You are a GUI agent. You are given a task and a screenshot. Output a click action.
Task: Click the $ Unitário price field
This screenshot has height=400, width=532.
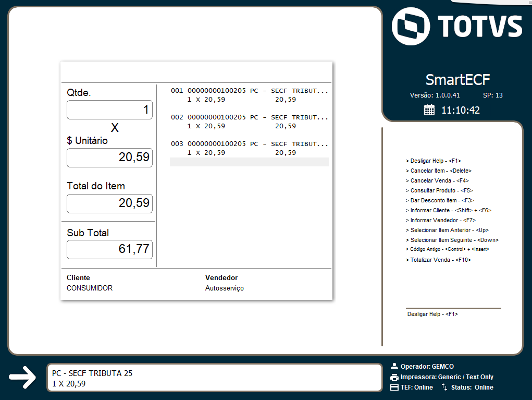click(109, 157)
